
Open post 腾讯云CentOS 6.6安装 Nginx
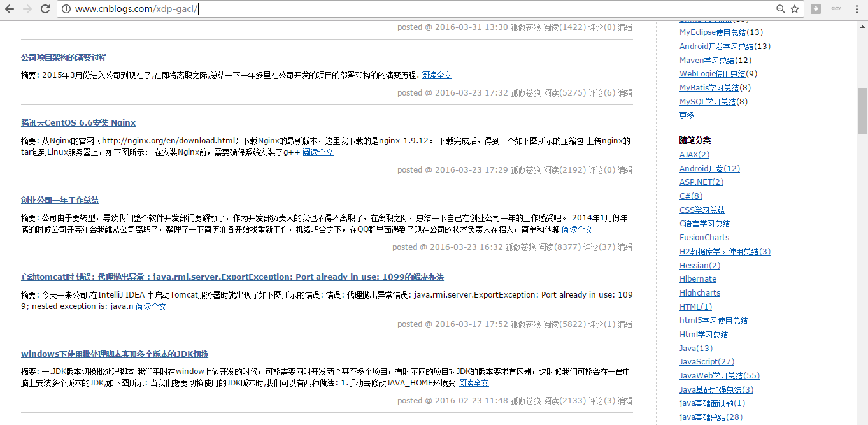coord(78,123)
